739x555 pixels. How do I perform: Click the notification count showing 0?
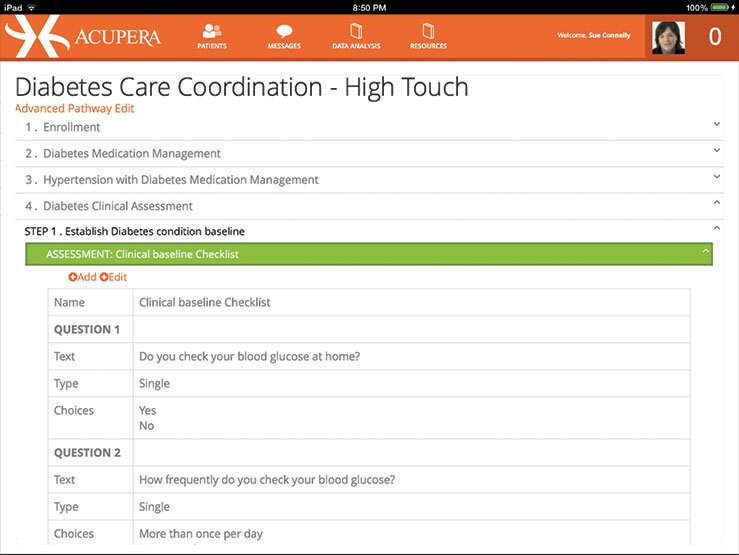(714, 37)
